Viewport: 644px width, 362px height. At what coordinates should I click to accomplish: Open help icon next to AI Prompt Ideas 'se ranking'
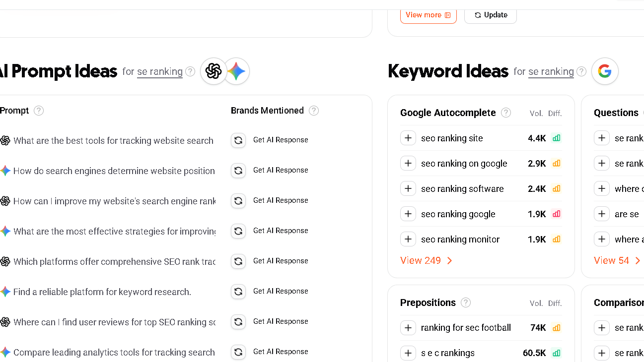[190, 72]
